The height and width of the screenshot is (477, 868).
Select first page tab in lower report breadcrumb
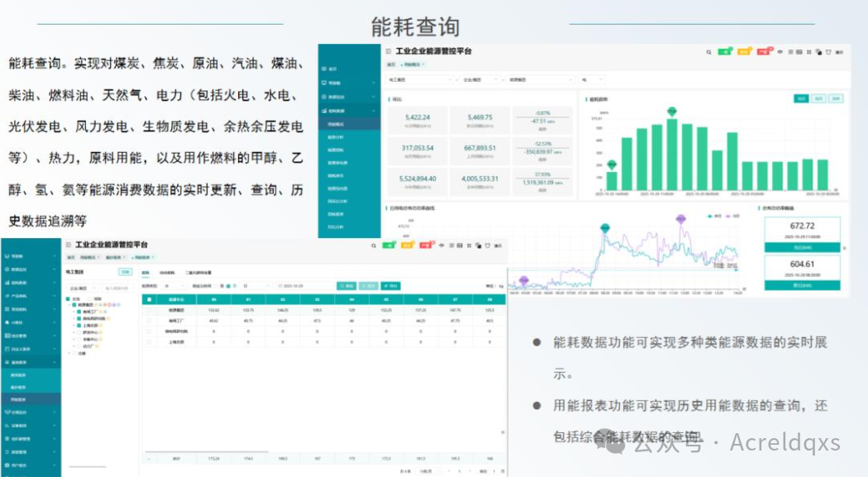pos(71,257)
